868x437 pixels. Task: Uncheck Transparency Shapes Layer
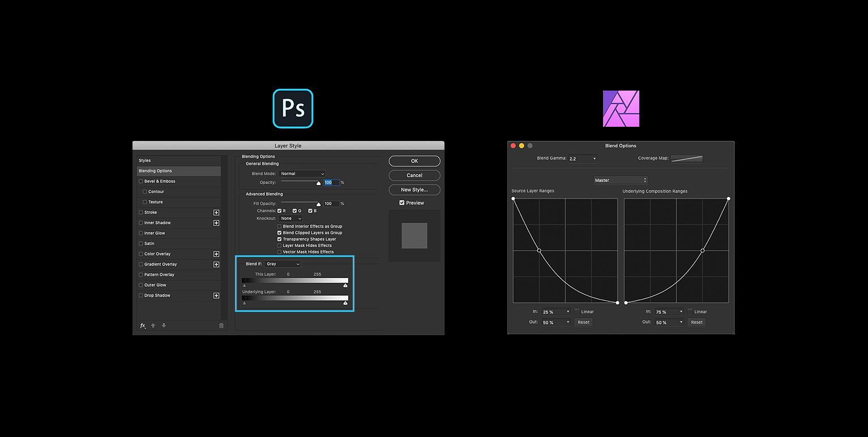[280, 239]
